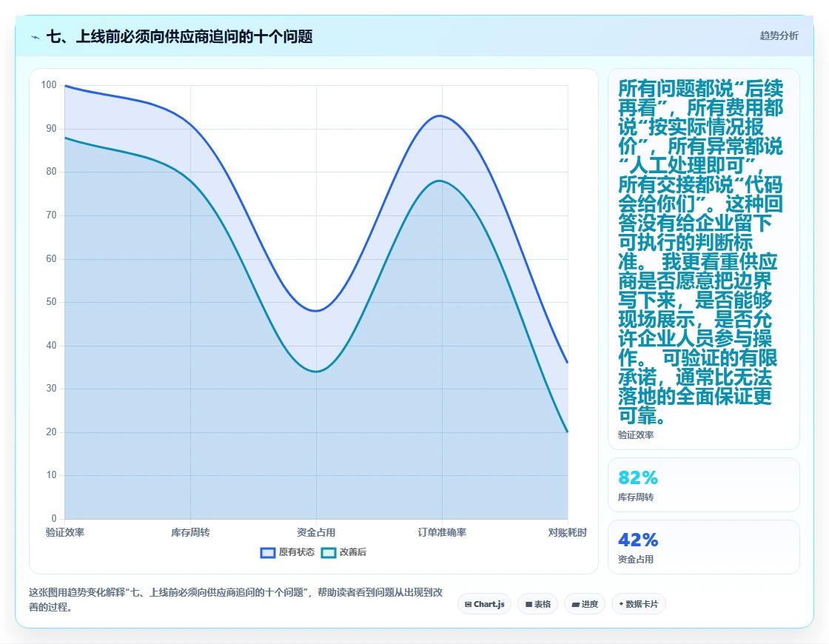Image resolution: width=829 pixels, height=644 pixels.
Task: Click the 库存周转 caption under the 82% value
Action: point(636,497)
